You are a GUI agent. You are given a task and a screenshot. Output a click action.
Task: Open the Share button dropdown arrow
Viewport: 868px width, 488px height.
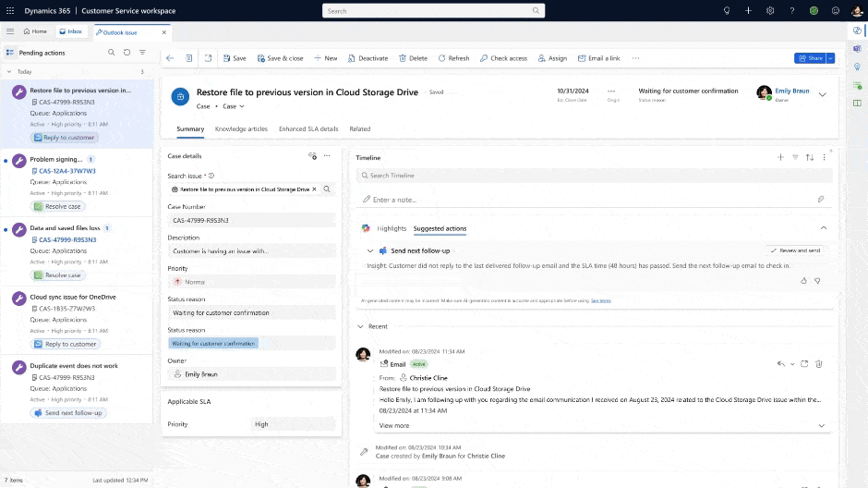(x=830, y=58)
